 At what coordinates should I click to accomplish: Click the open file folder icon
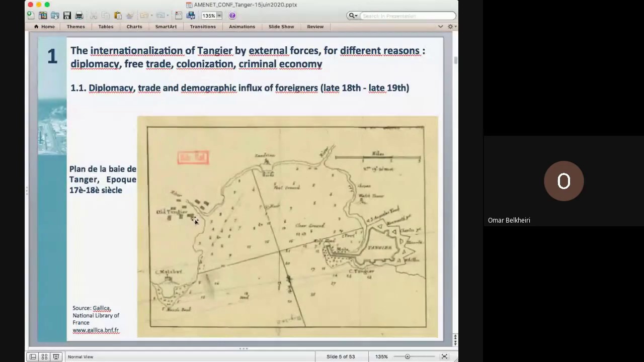tap(55, 16)
